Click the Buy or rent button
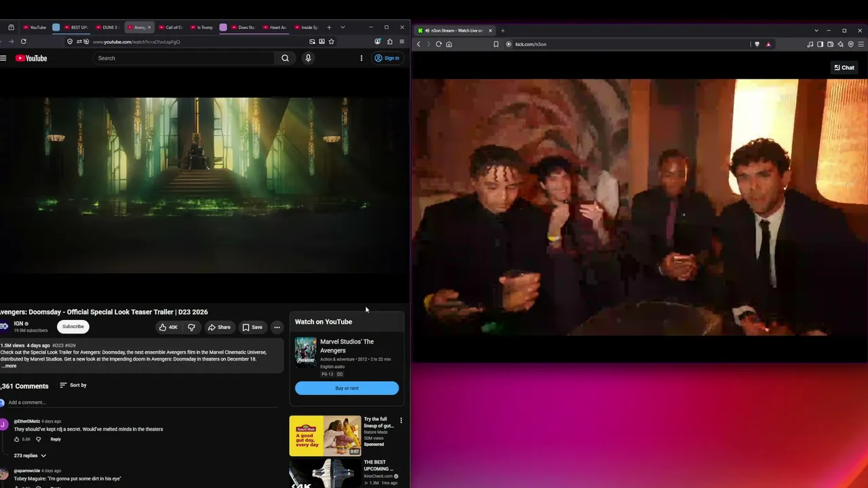The image size is (868, 488). (347, 388)
